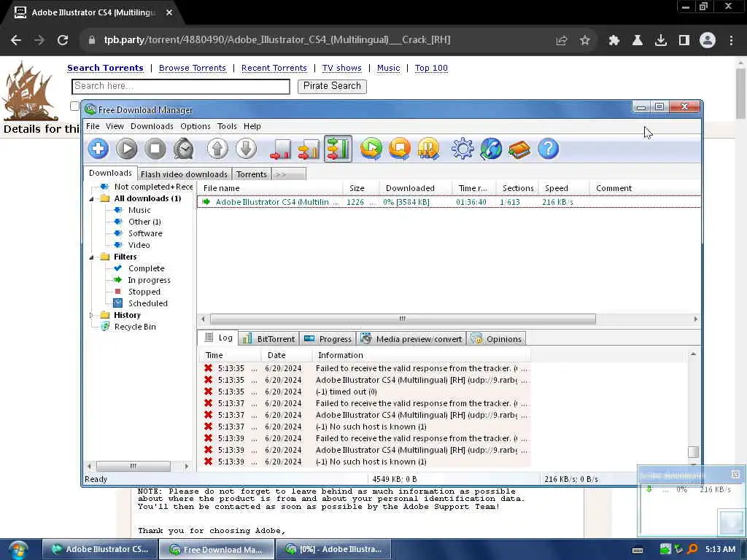Click the log panel vertical scrollbar thumb
The image size is (747, 560).
(x=693, y=451)
